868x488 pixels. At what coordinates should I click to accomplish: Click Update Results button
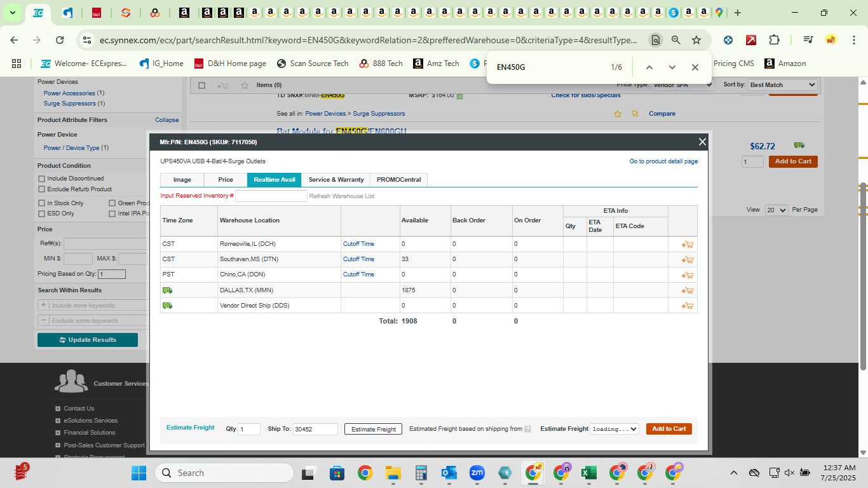pos(88,340)
